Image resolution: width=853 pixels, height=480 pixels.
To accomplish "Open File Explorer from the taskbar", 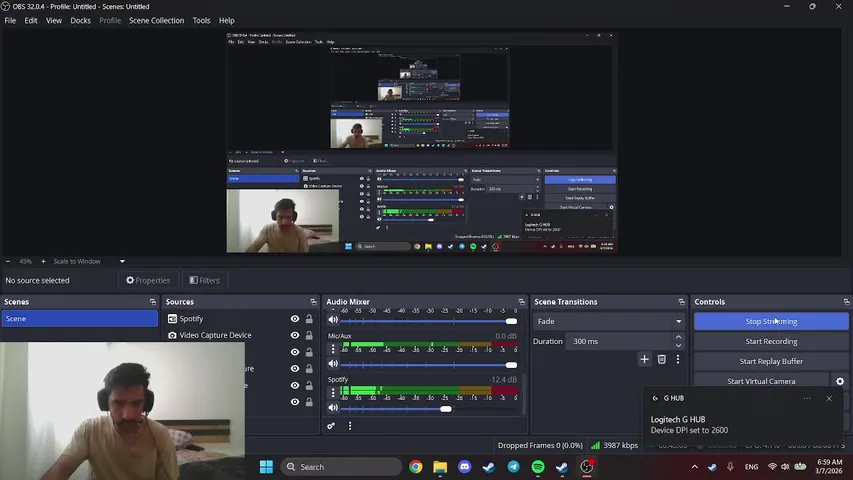I will click(440, 466).
